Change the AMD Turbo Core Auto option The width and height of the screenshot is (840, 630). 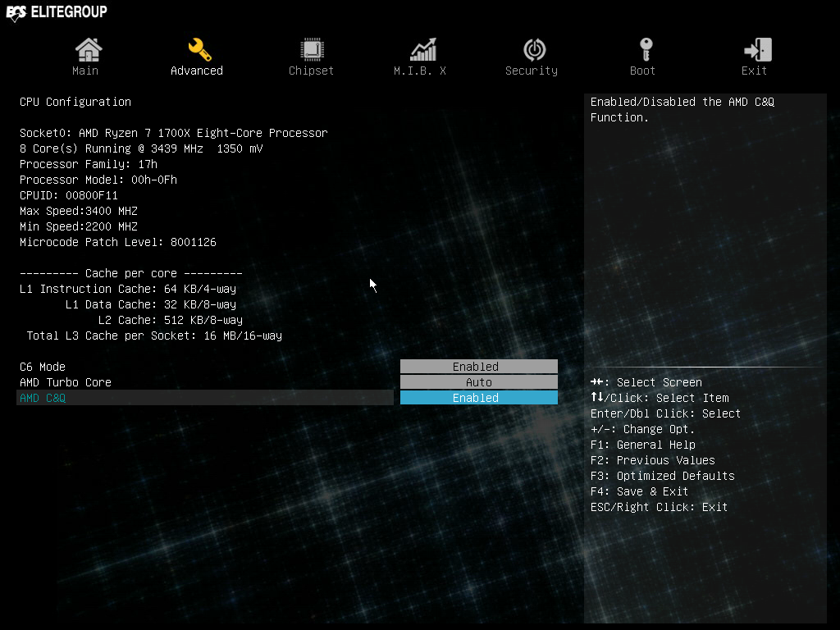pyautogui.click(x=479, y=382)
